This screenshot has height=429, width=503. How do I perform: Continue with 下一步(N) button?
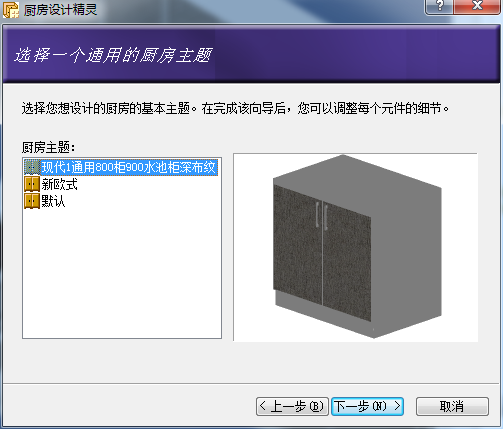pyautogui.click(x=367, y=406)
